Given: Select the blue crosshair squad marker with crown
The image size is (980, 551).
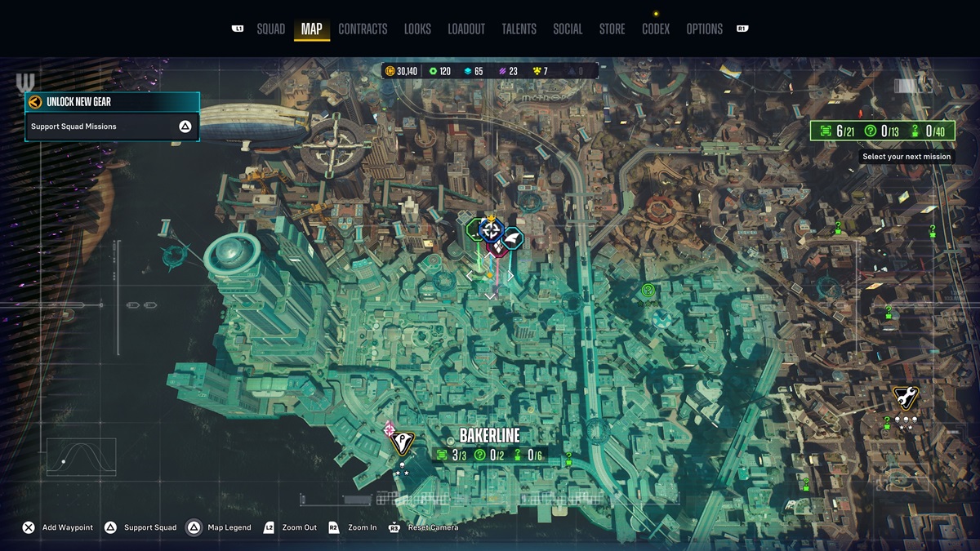Looking at the screenshot, I should point(491,229).
